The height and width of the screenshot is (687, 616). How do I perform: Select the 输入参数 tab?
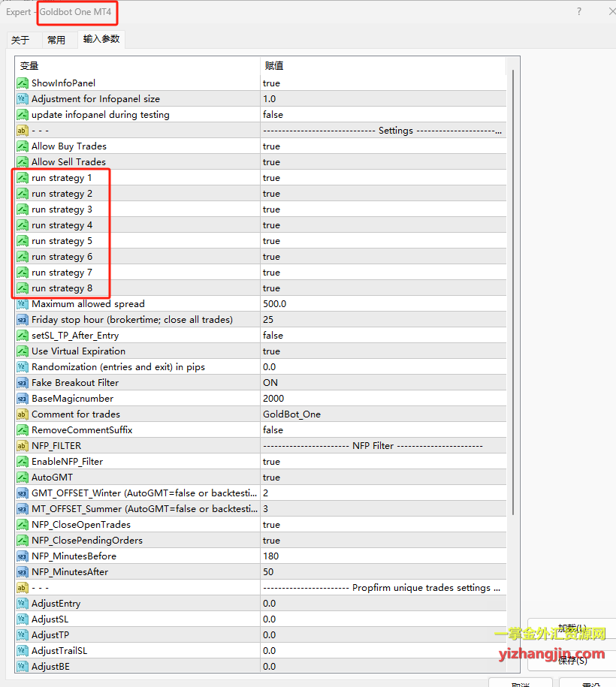pyautogui.click(x=101, y=39)
